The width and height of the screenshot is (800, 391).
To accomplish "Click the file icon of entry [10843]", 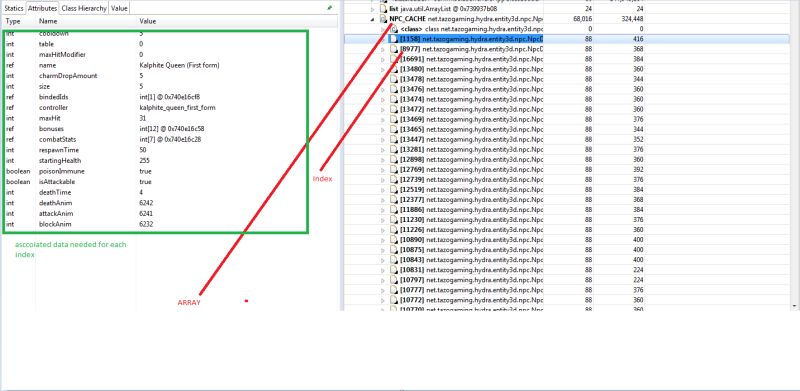I will (393, 259).
